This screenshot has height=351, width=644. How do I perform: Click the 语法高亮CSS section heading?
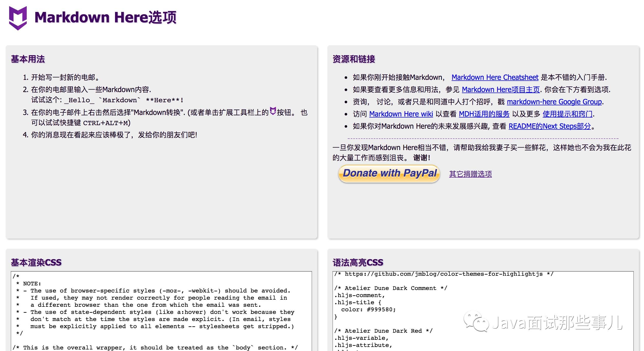pyautogui.click(x=358, y=262)
